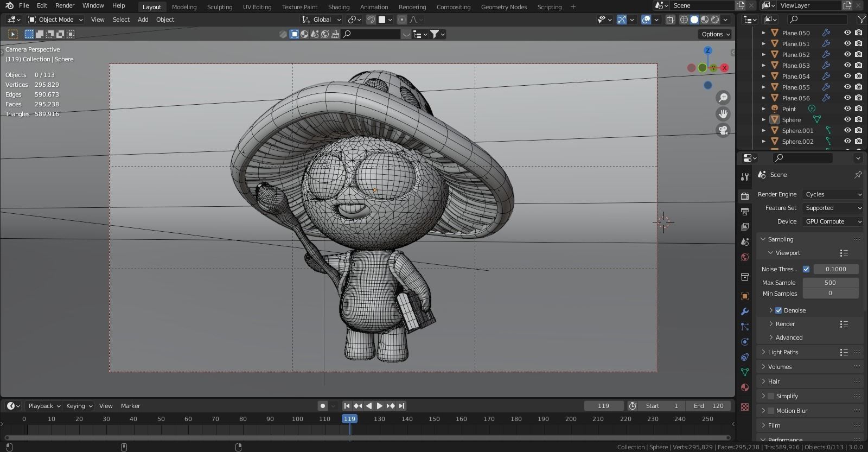868x452 pixels.
Task: Click the Blender logo menu icon
Action: (9, 5)
